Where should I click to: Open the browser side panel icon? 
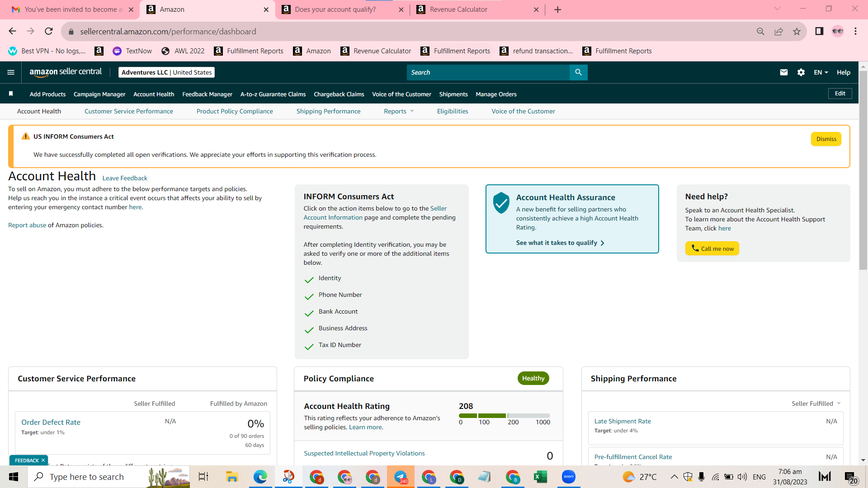click(x=819, y=31)
